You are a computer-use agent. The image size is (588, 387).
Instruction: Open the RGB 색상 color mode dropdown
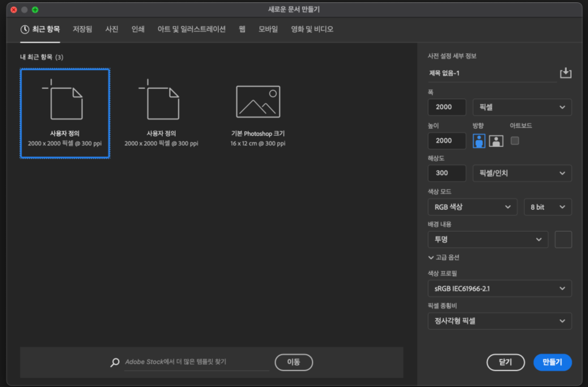pos(472,207)
